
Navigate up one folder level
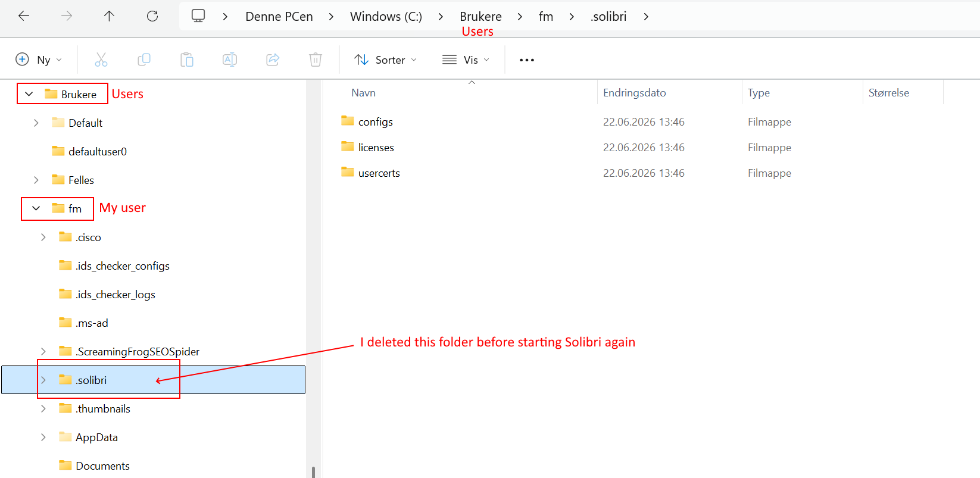(x=109, y=16)
